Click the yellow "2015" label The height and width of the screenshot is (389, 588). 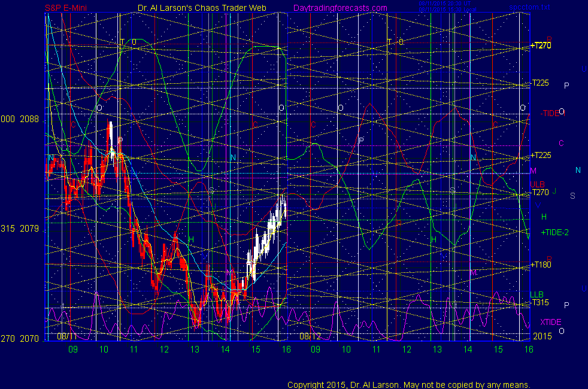click(x=542, y=336)
